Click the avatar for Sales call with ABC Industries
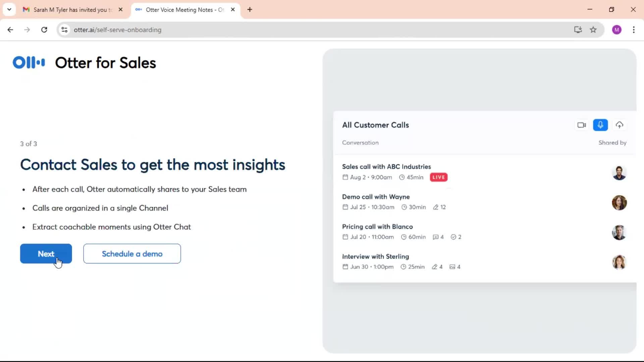This screenshot has height=362, width=644. click(x=619, y=173)
